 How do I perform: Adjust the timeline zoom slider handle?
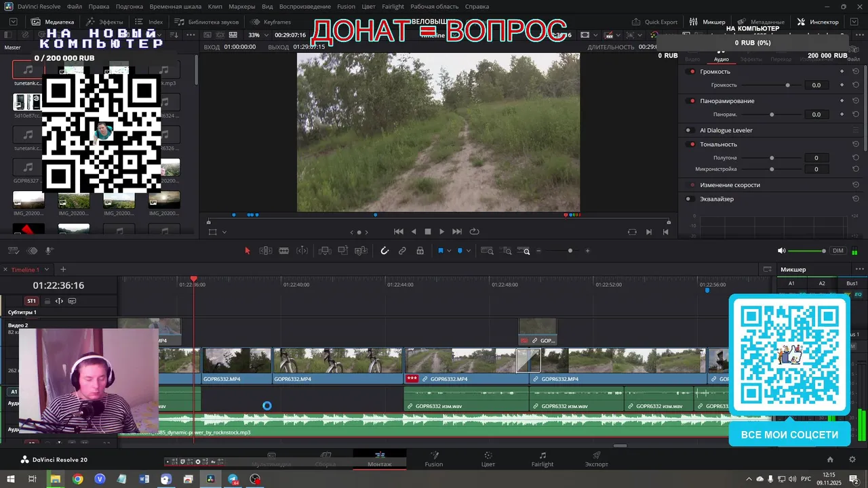pyautogui.click(x=570, y=251)
